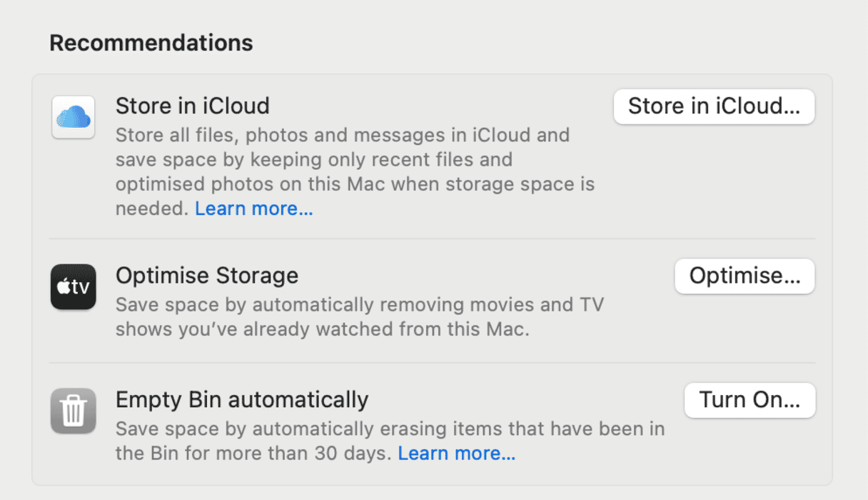The image size is (868, 500).
Task: Click the Bin trash can icon
Action: point(74,411)
